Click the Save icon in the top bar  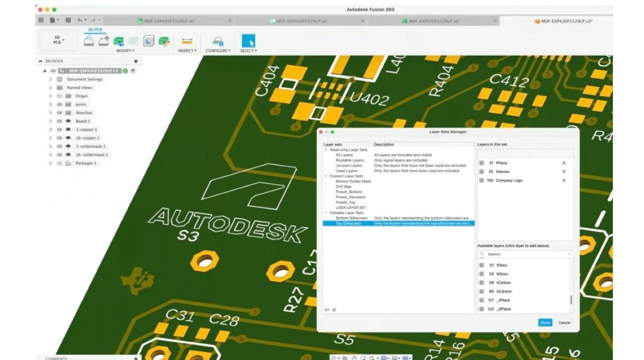click(x=68, y=20)
